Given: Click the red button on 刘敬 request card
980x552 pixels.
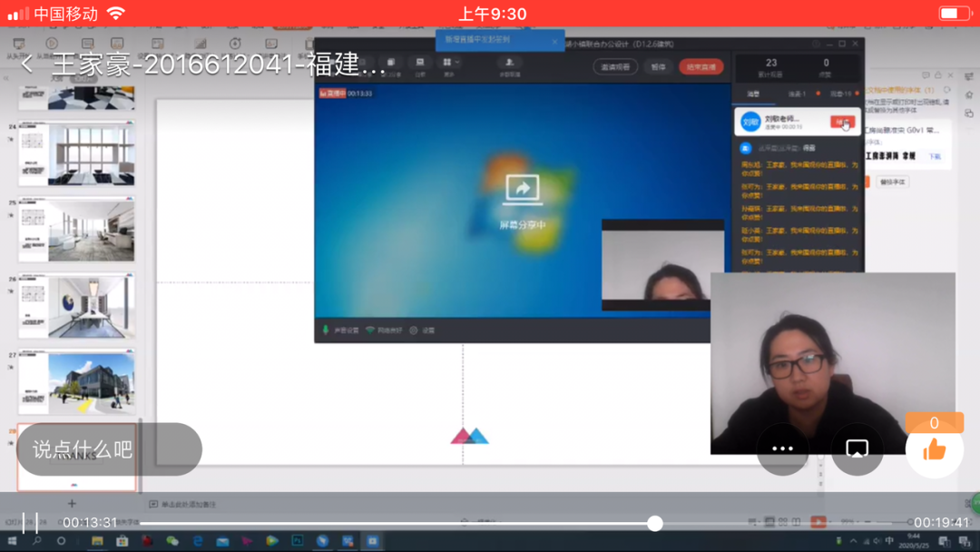Looking at the screenshot, I should [x=841, y=122].
